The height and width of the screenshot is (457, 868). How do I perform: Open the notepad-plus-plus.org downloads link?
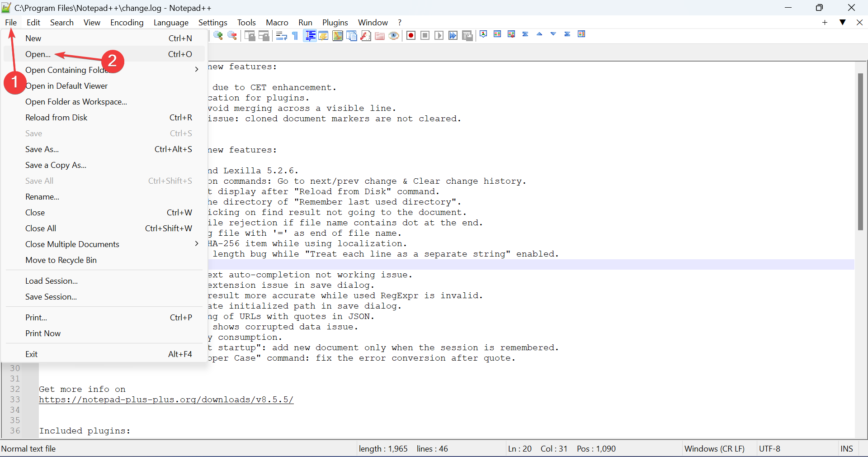(x=166, y=400)
